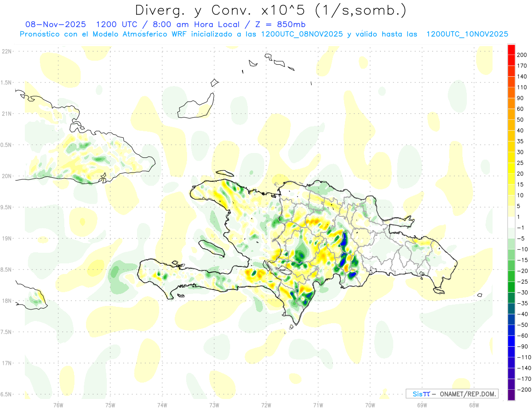Click the '-200' color scale label
Screen dimensions: 532x411
click(x=524, y=390)
